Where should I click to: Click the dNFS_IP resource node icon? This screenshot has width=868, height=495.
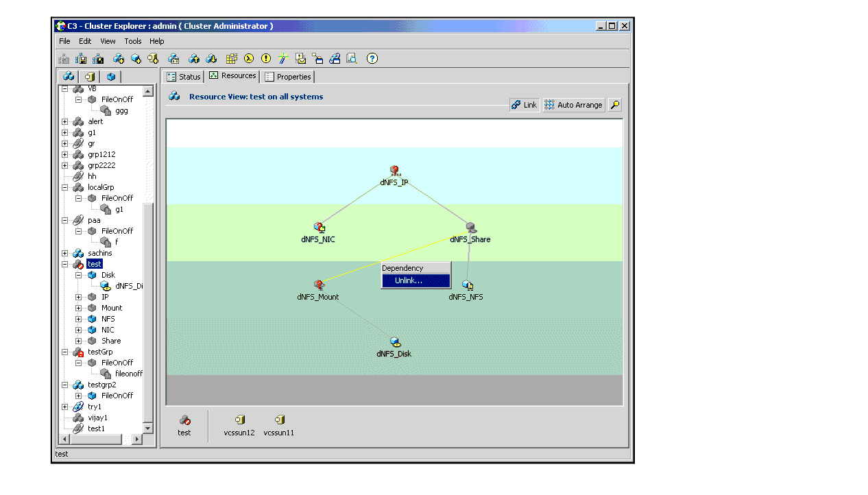(x=394, y=171)
